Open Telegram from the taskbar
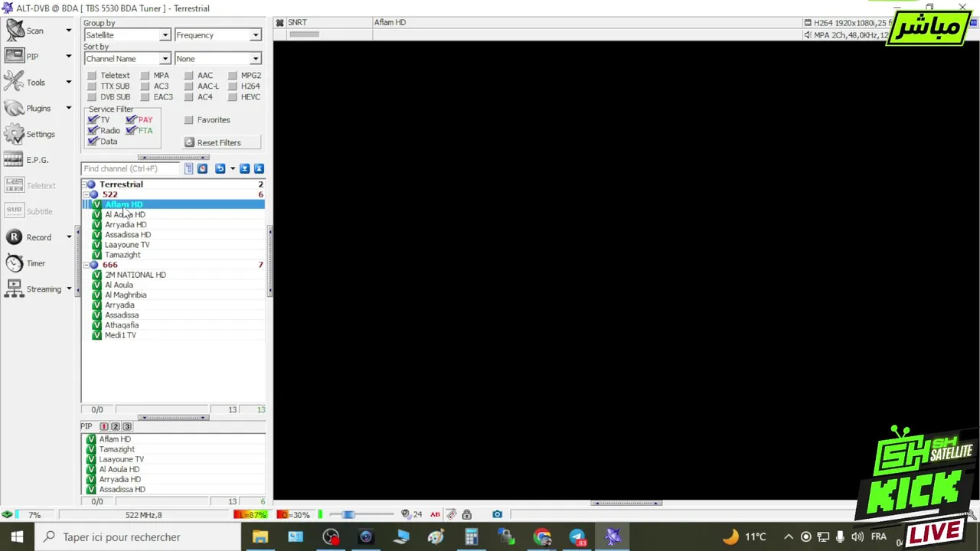Screen dimensions: 980x551 point(577,537)
